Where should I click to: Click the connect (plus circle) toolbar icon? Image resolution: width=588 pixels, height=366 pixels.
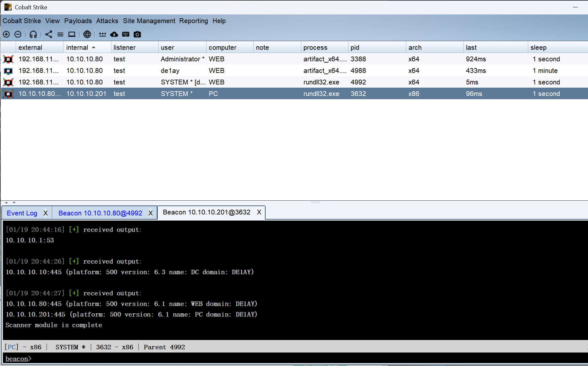pos(6,34)
